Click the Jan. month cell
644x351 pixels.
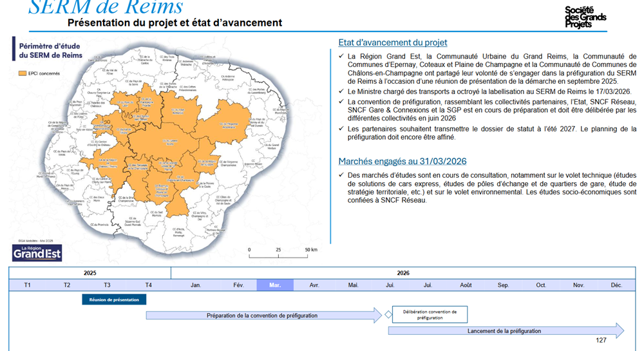tap(196, 285)
